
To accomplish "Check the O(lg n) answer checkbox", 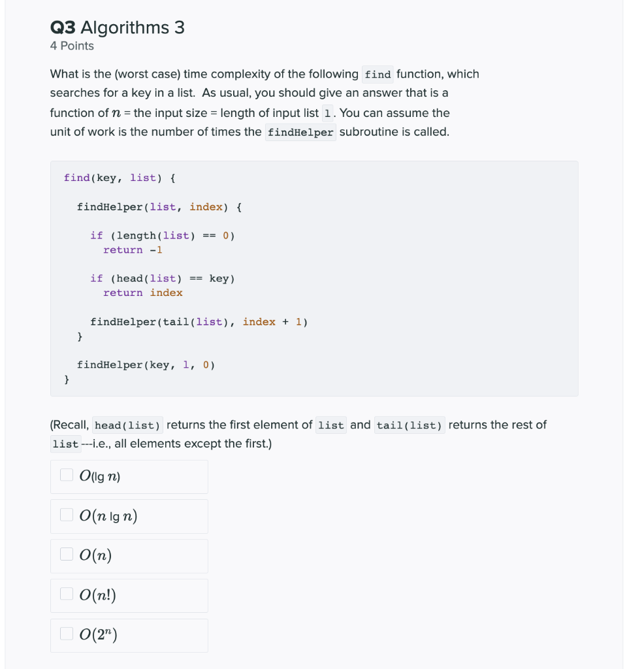I will point(66,475).
